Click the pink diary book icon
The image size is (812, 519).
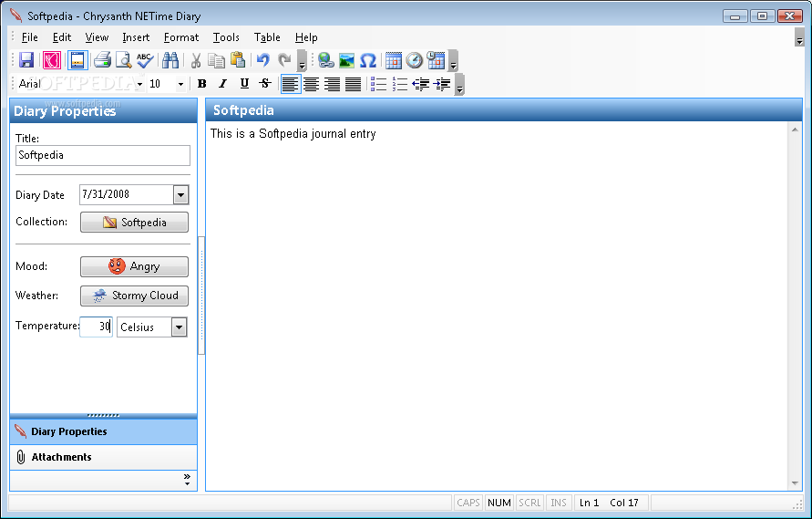coord(52,60)
